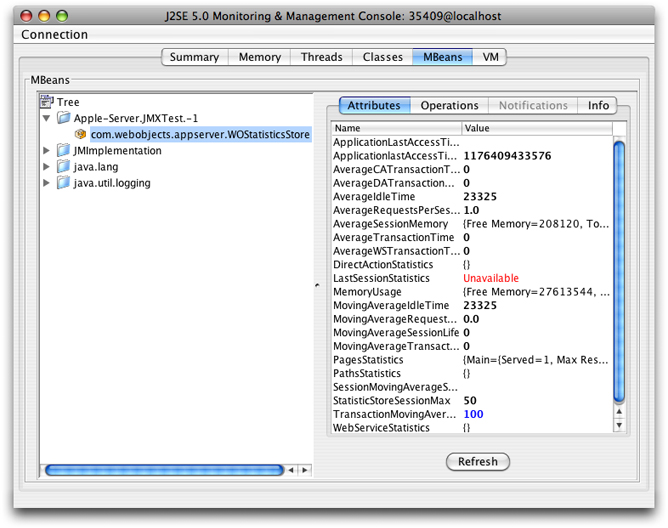Click the attributes table vertical scrollbar
Image resolution: width=668 pixels, height=528 pixels.
(x=619, y=280)
